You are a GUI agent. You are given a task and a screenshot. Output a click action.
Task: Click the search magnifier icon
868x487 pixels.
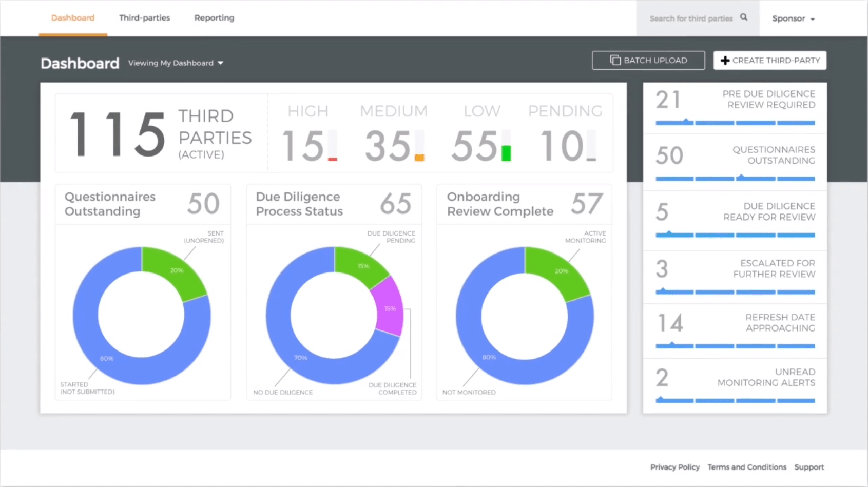743,17
